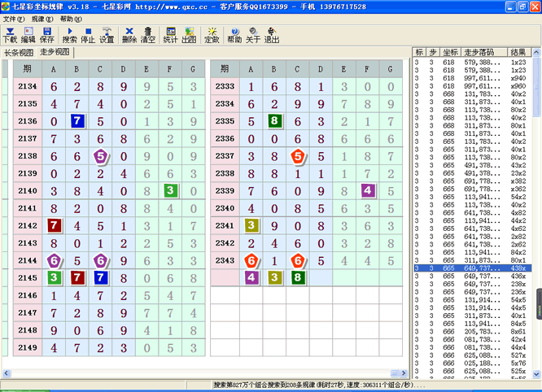Click the 清空 clear toolbar icon
The image size is (542, 392).
[x=147, y=36]
